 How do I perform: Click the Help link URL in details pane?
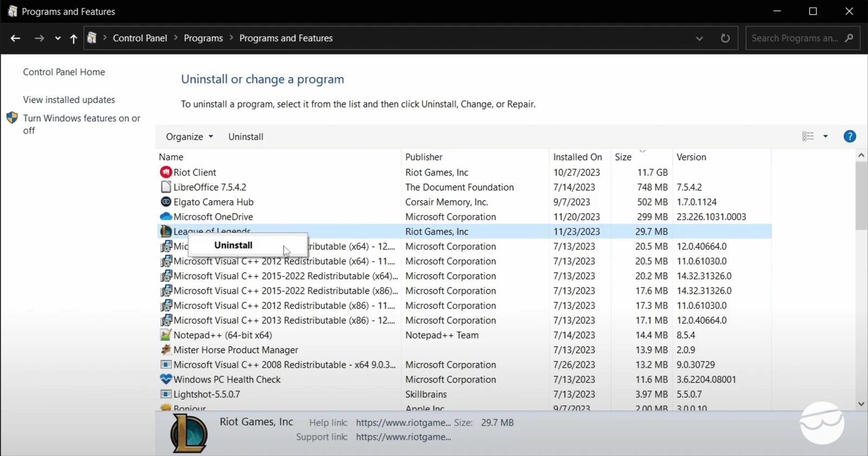click(x=404, y=422)
